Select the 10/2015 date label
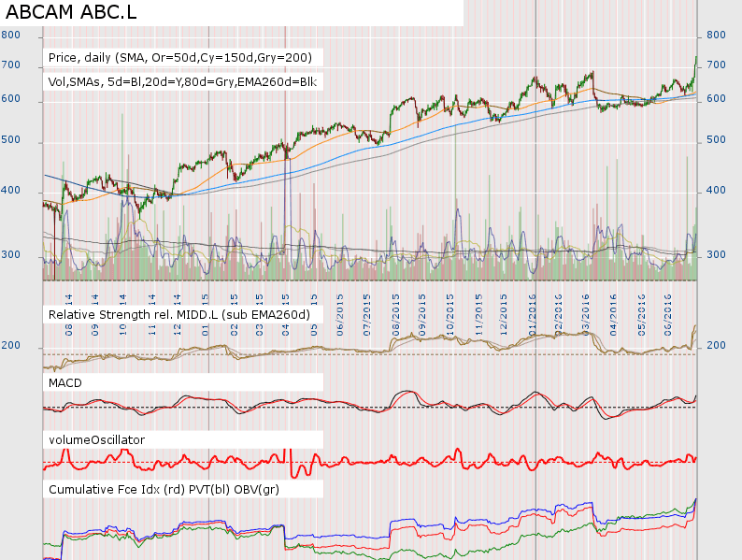The height and width of the screenshot is (560, 742). [x=450, y=315]
